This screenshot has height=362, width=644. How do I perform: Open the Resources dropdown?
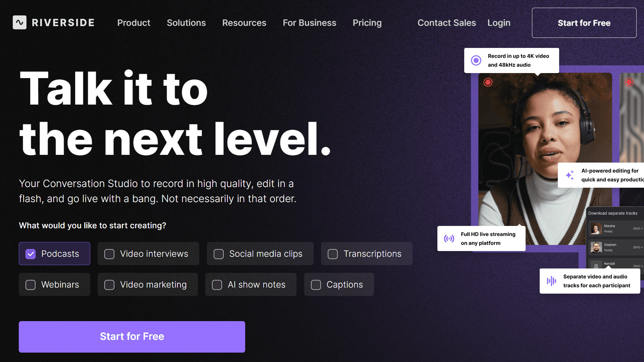pyautogui.click(x=244, y=23)
